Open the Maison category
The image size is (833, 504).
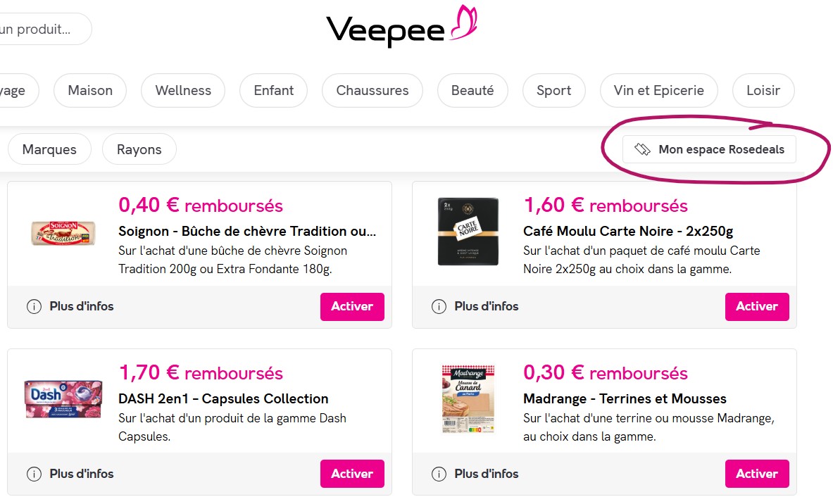[89, 90]
